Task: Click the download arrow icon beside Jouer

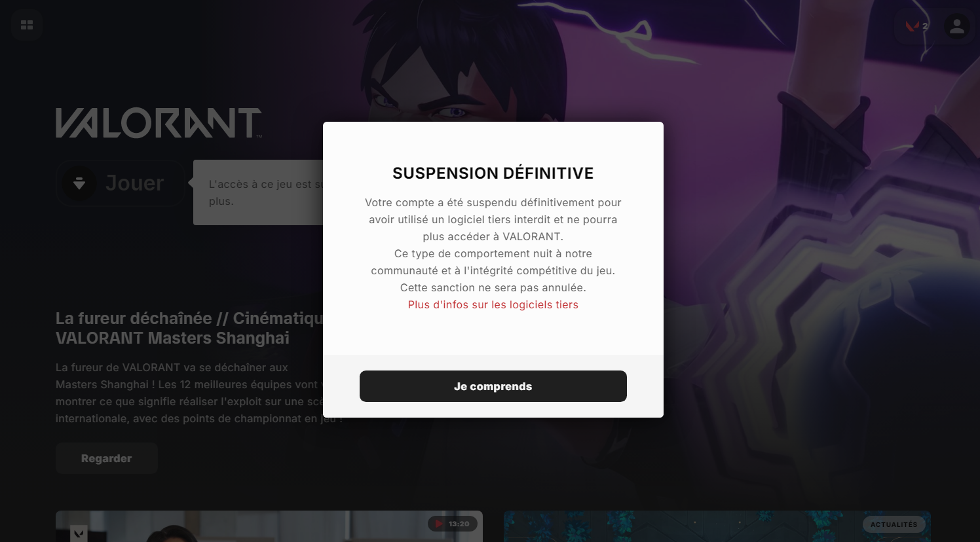Action: point(79,183)
